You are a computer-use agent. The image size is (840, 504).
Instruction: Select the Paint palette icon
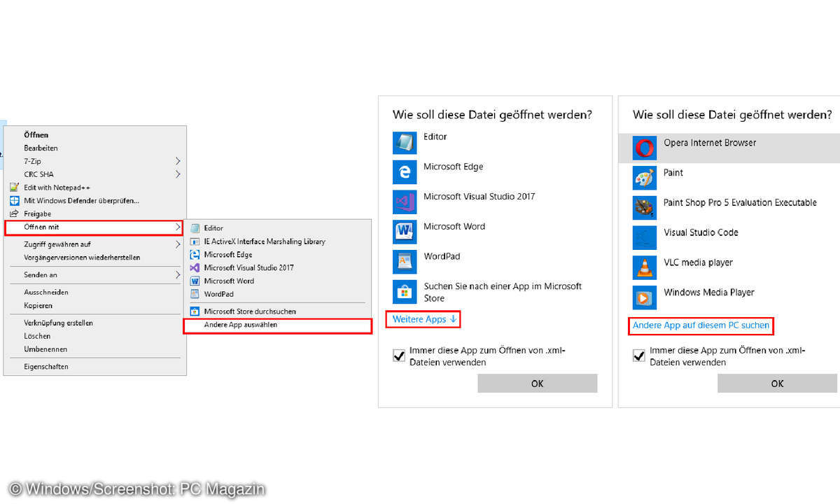click(x=645, y=178)
